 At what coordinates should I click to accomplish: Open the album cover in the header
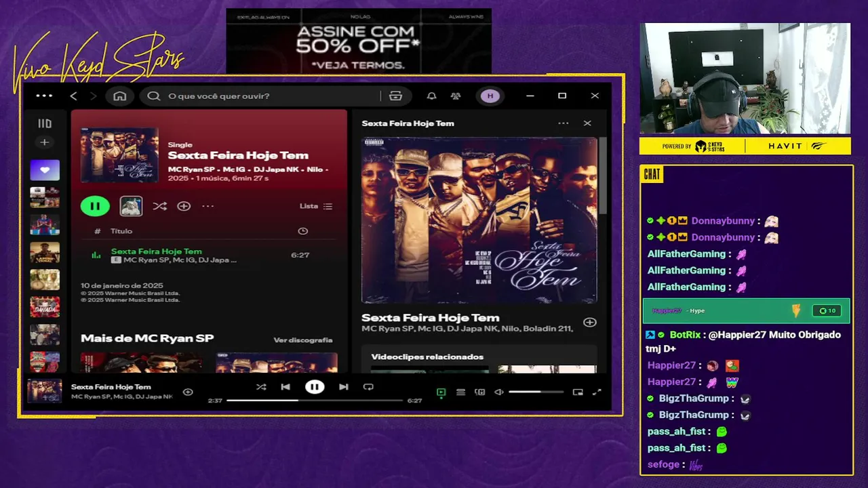click(119, 155)
